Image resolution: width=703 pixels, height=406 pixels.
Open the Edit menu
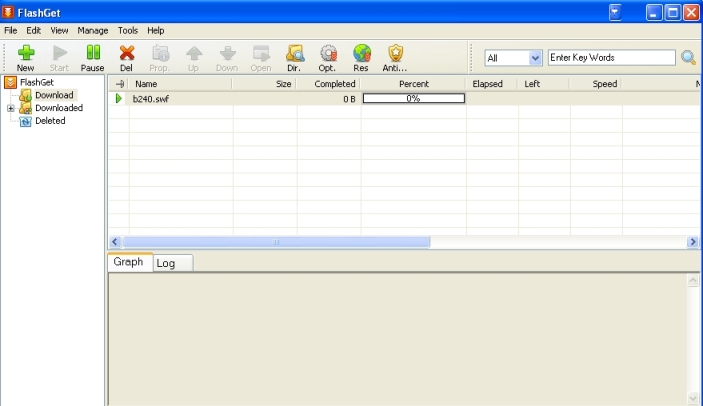coord(33,30)
